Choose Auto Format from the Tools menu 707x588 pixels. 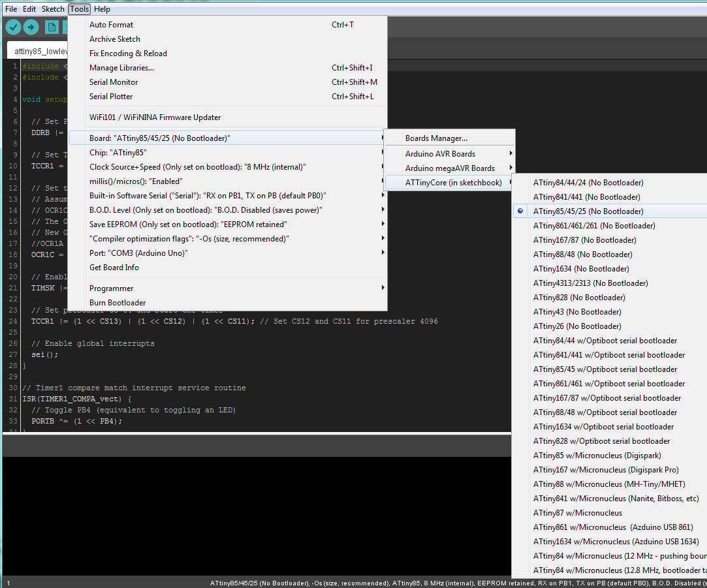[x=228, y=25]
